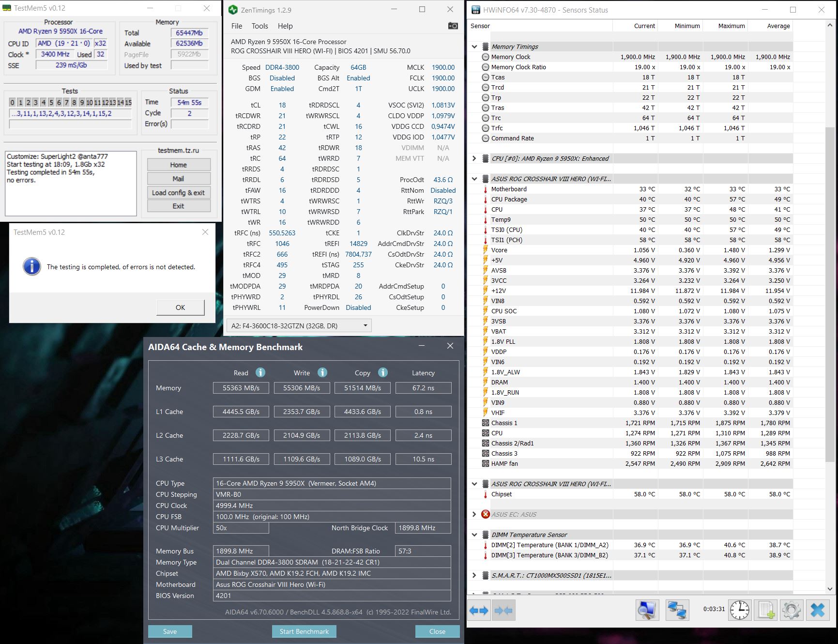The image size is (838, 644).
Task: Click the HWiNFO64 title bar app icon
Action: pyautogui.click(x=476, y=10)
